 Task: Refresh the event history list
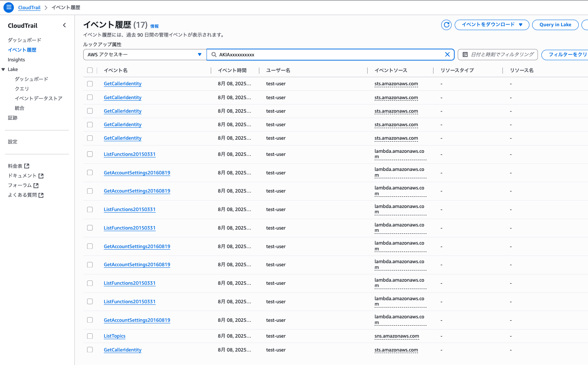pyautogui.click(x=446, y=25)
